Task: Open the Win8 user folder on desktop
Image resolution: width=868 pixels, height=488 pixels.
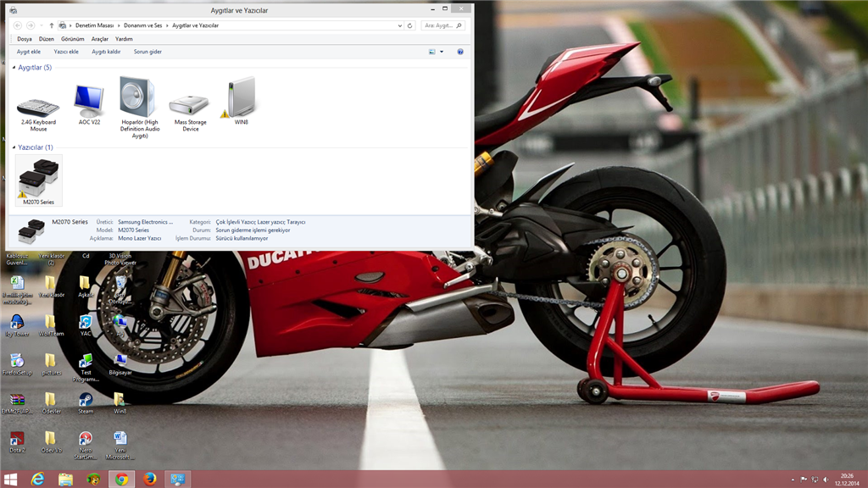Action: (120, 403)
